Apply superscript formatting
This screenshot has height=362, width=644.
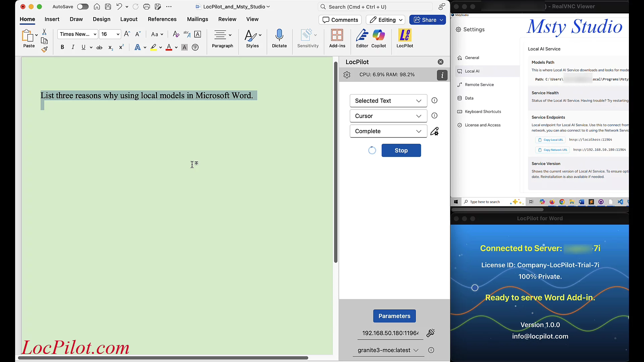tap(121, 47)
